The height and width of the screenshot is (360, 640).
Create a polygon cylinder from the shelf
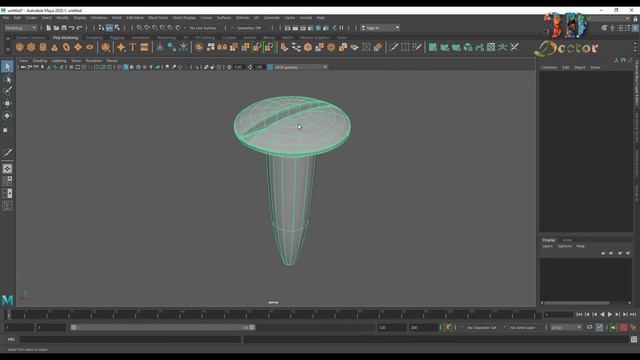[43, 47]
